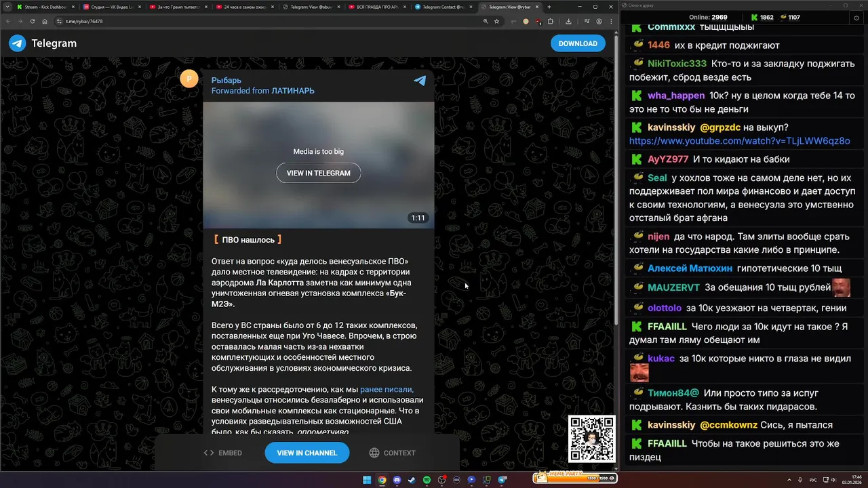This screenshot has width=868, height=488.
Task: Go to browser home page
Action: coord(45,21)
